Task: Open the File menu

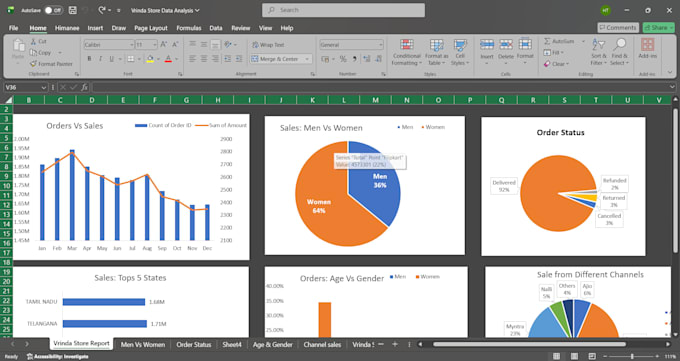Action: [13, 28]
